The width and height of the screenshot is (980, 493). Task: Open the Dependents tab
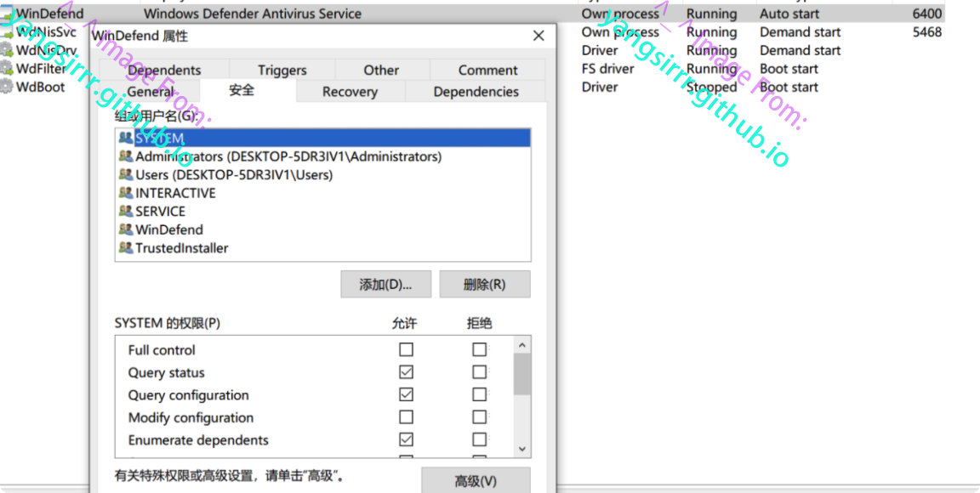coord(164,70)
